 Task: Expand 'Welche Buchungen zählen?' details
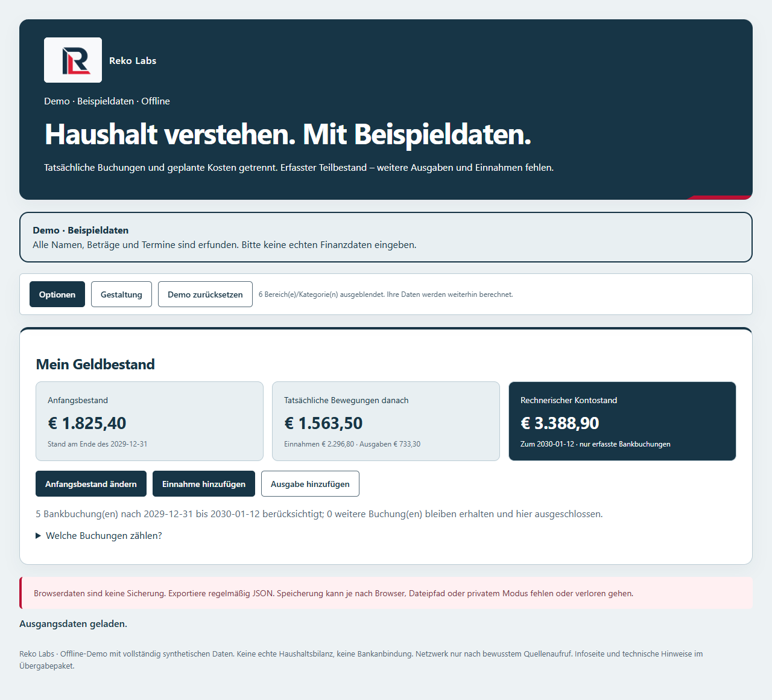99,536
